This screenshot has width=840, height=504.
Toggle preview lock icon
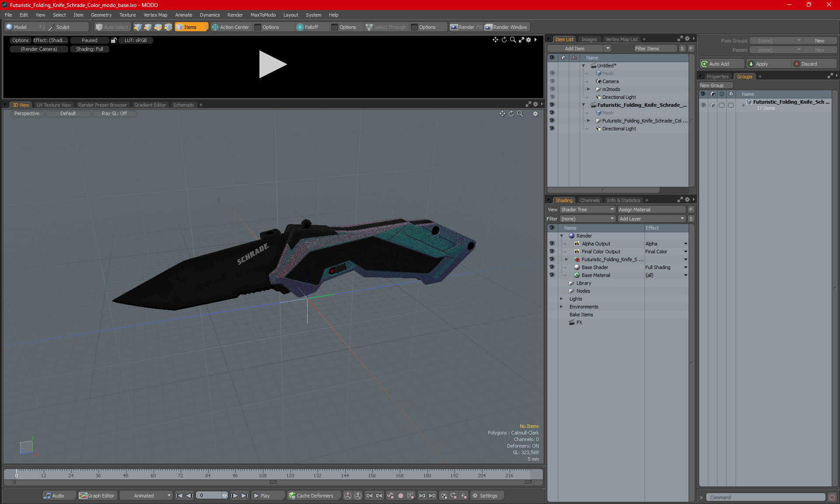pos(114,40)
